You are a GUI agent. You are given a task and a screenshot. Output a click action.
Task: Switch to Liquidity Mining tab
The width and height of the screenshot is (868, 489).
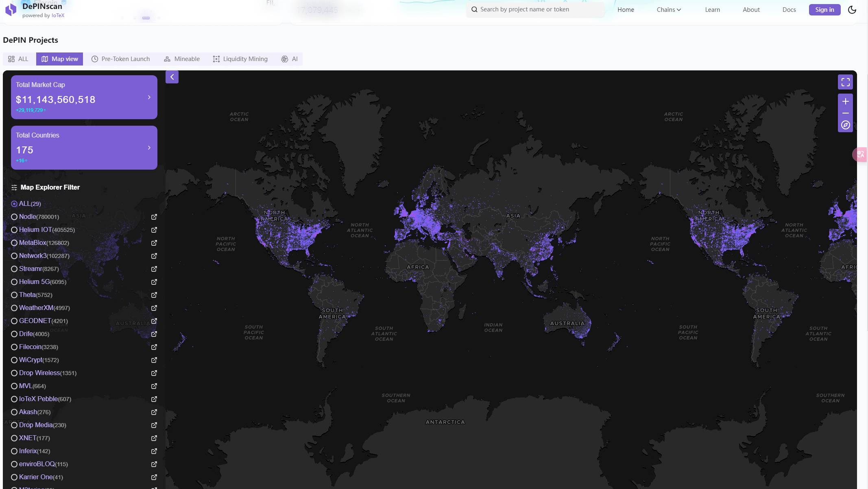(240, 59)
